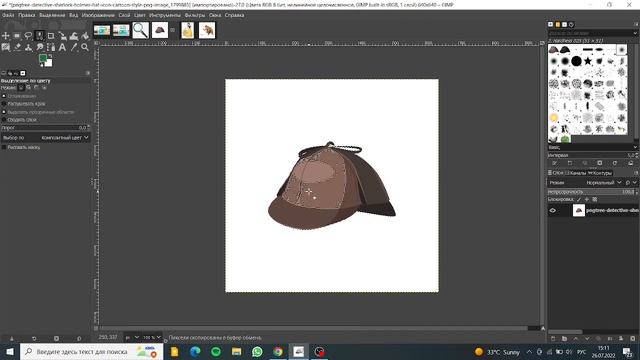Reset tool options to defaults button
Image resolution: width=640 pixels, height=360 pixels.
coord(79,338)
